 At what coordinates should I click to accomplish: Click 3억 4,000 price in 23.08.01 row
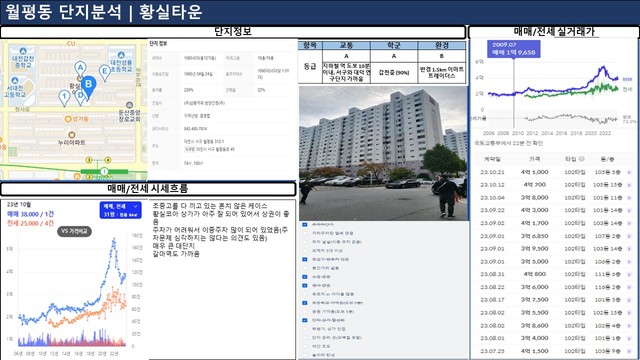(x=534, y=338)
